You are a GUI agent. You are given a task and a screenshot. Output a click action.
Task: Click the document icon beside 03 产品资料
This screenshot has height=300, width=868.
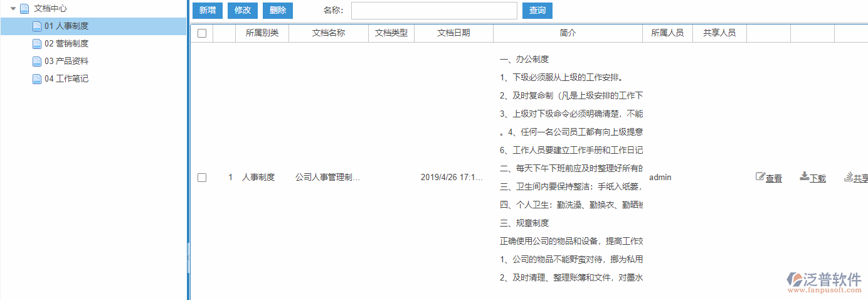pyautogui.click(x=36, y=62)
